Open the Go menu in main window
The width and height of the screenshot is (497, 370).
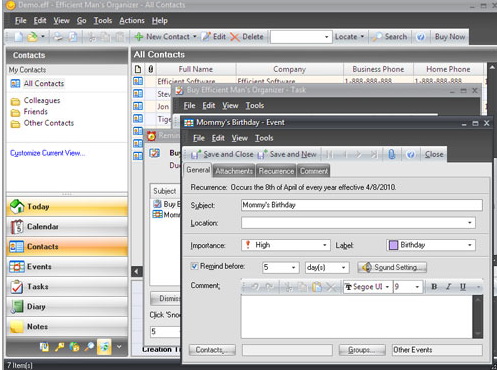[x=81, y=21]
